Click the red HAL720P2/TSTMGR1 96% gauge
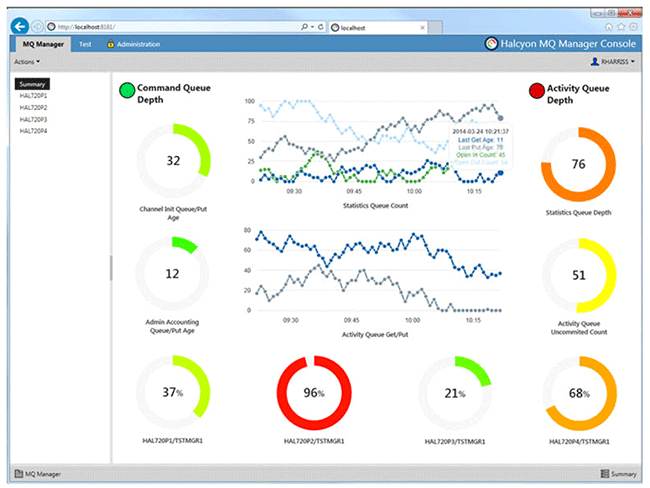This screenshot has width=650, height=488. (314, 393)
